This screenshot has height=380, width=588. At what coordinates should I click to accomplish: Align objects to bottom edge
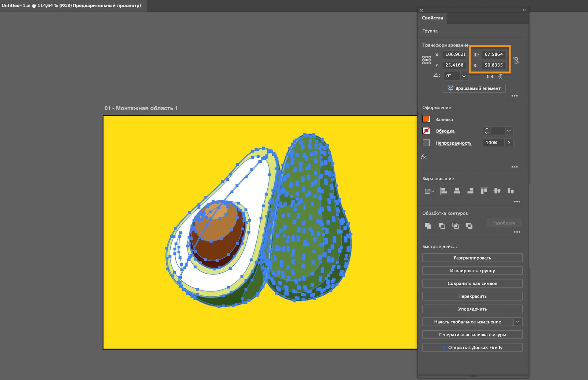510,191
